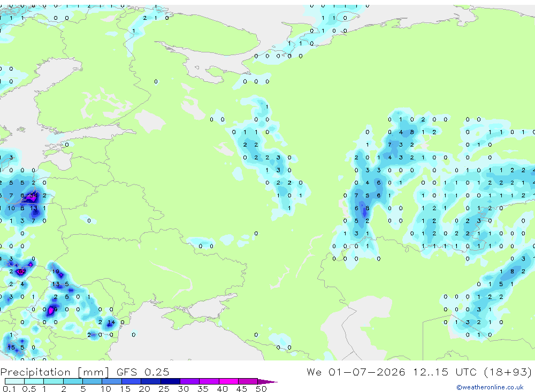Image resolution: width=535 pixels, height=392 pixels.
Task: Click the map value "15" at bottom left
Action: point(11,347)
